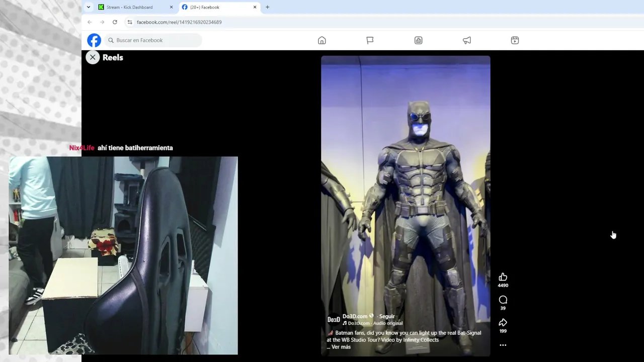
Task: Follow Do3D.com with Seguir
Action: 387,316
